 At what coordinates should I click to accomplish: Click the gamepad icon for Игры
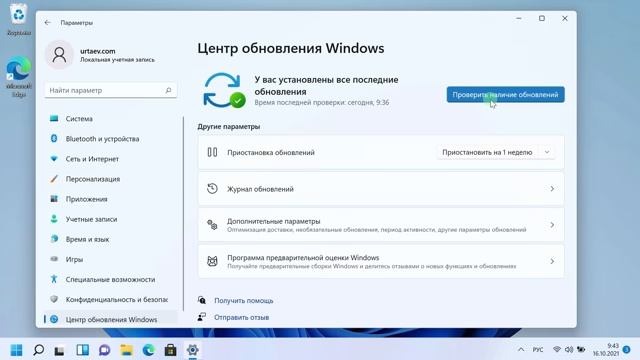54,259
